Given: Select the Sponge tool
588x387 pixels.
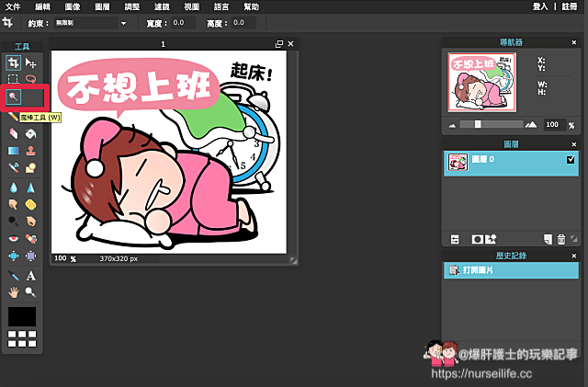Looking at the screenshot, I should [x=30, y=205].
